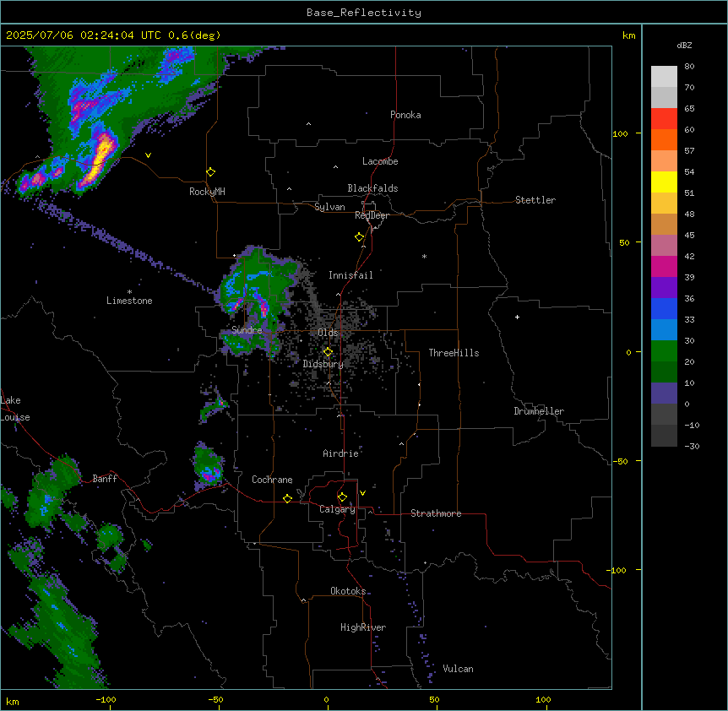The width and height of the screenshot is (728, 711).
Task: Click the Banff town label
Action: [x=105, y=479]
